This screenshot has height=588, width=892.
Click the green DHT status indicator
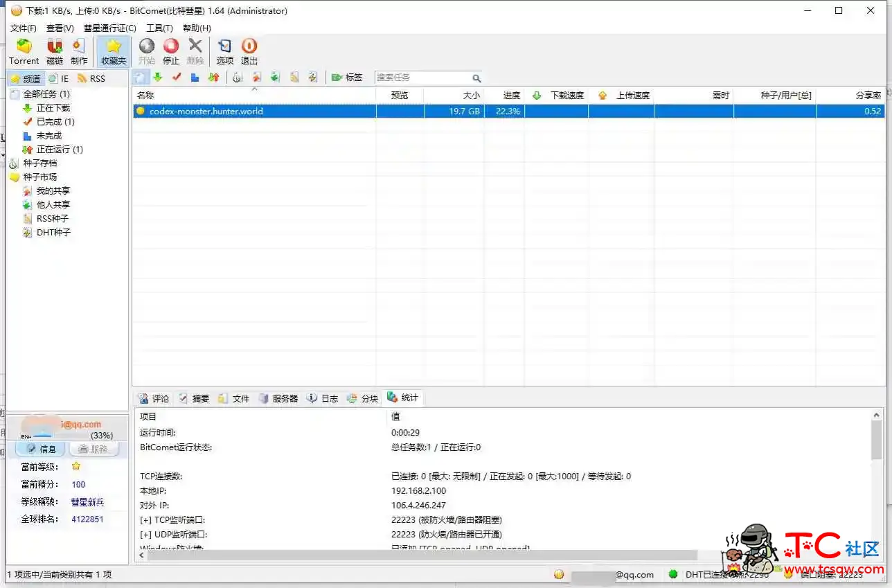point(672,574)
